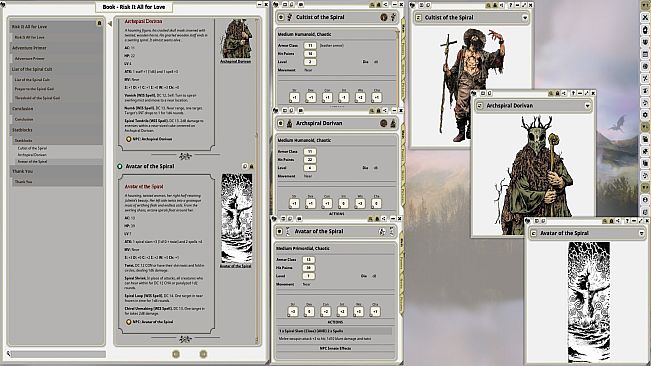Expand Archspiral Dorivan image window to full size

point(586,93)
